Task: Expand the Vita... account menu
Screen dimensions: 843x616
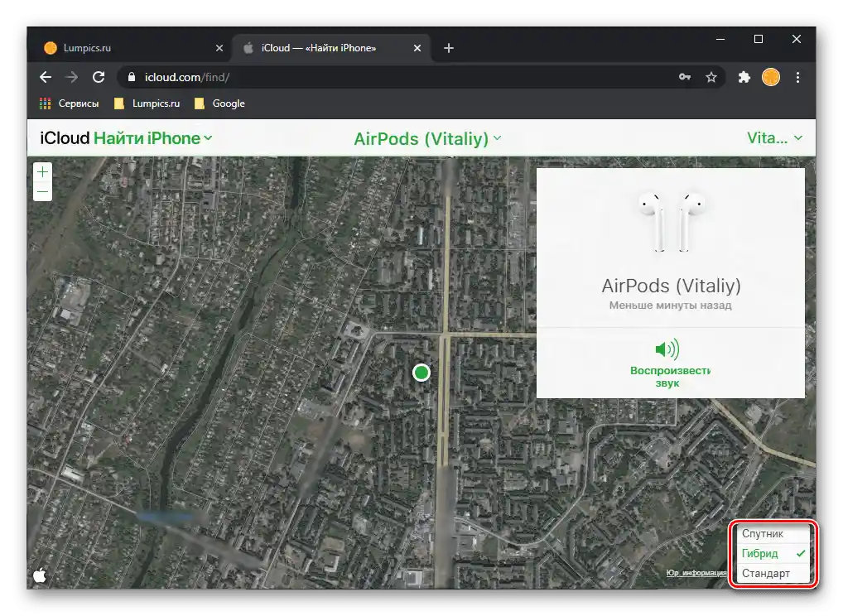Action: (x=775, y=138)
